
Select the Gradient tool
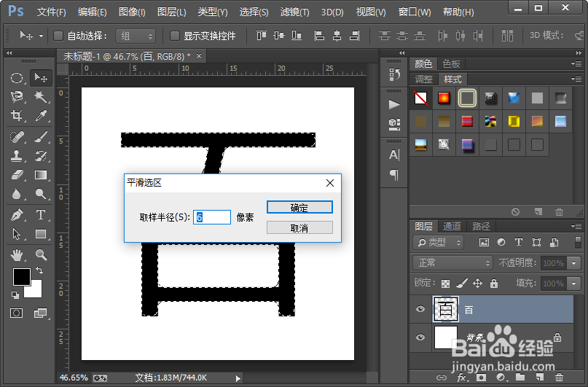pyautogui.click(x=41, y=175)
